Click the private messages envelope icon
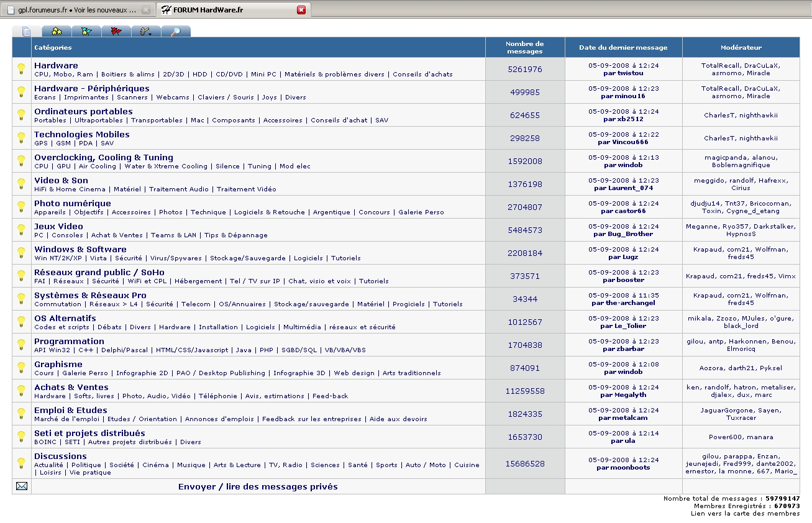Screen dimensions: 812x523 click(22, 486)
